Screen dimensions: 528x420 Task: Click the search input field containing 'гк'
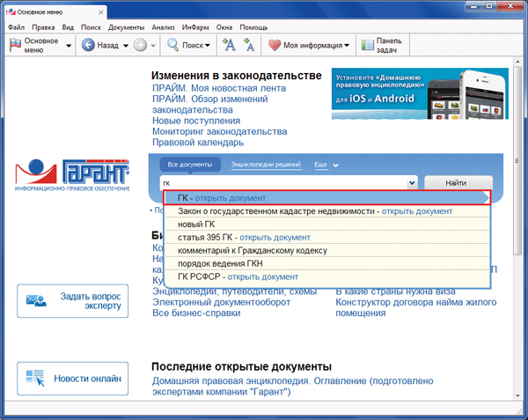tap(282, 182)
